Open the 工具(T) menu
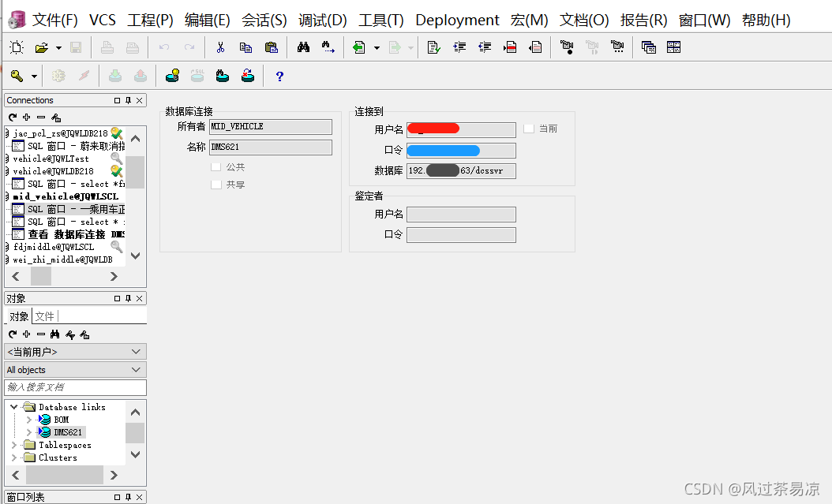832x504 pixels. (x=381, y=21)
